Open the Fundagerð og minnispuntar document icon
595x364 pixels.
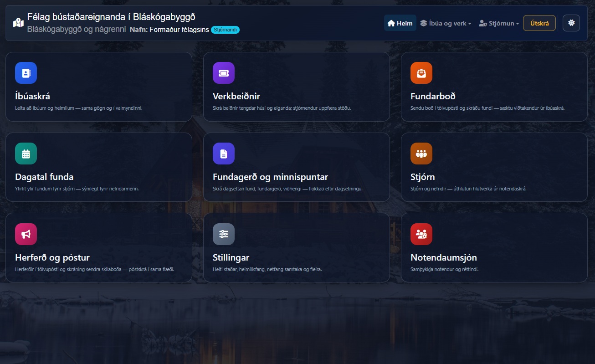tap(224, 154)
